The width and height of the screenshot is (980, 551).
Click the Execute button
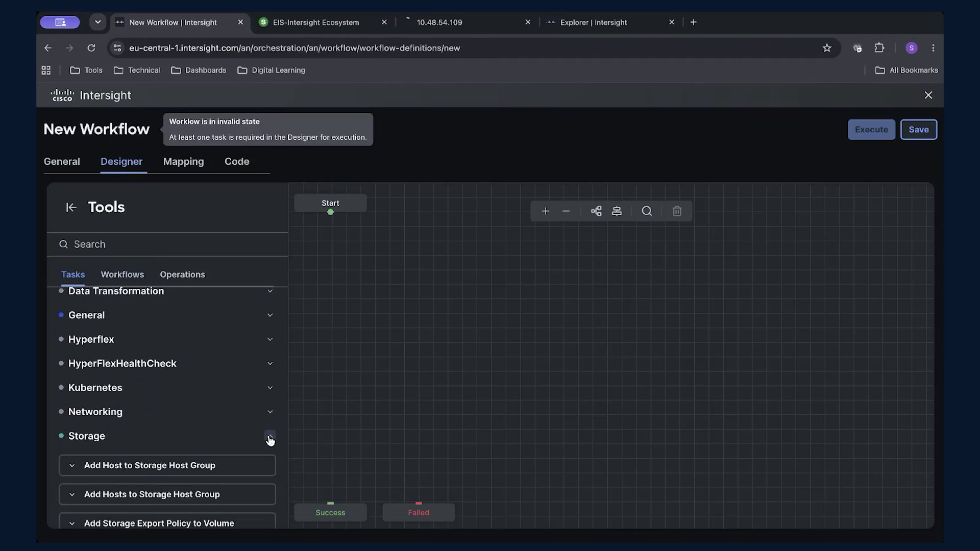(871, 130)
